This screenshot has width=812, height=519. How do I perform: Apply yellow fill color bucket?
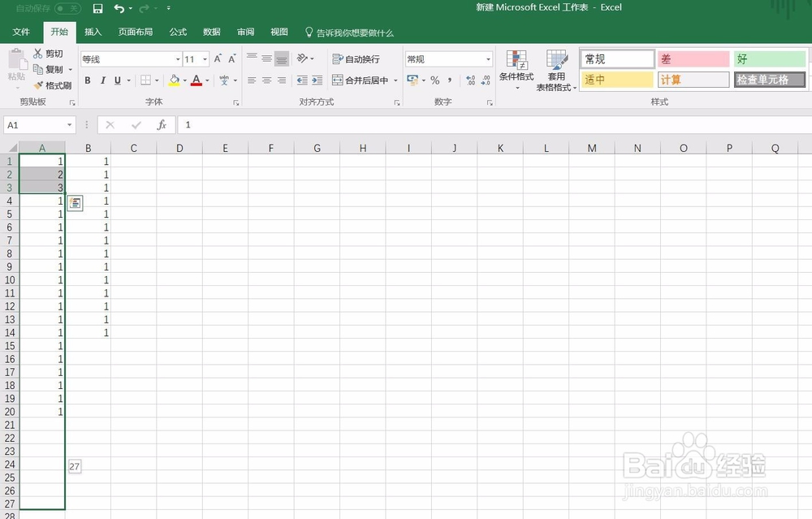click(174, 80)
